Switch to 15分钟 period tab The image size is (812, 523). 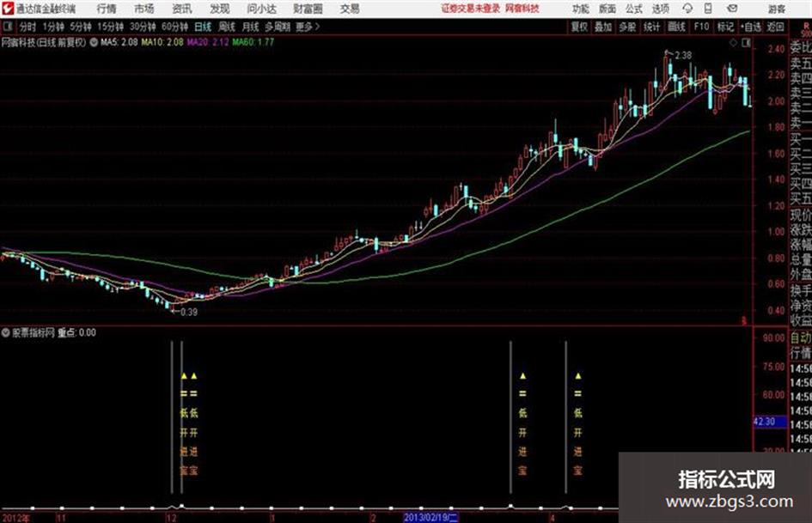[x=110, y=27]
